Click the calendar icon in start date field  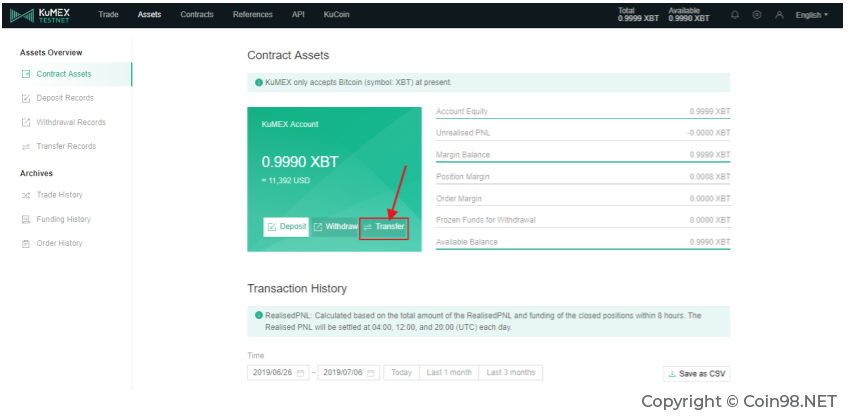(301, 373)
